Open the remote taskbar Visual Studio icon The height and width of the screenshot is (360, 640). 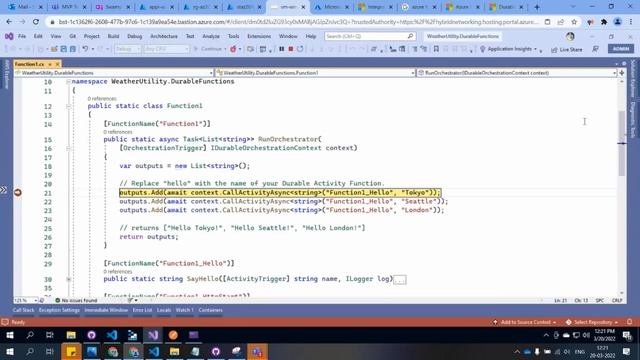point(153,335)
